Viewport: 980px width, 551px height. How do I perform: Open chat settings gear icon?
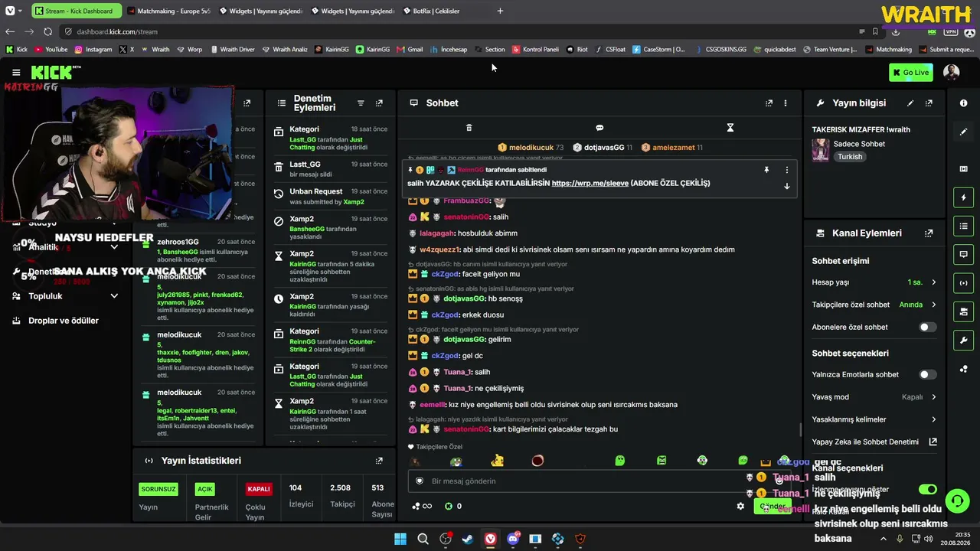(x=740, y=506)
